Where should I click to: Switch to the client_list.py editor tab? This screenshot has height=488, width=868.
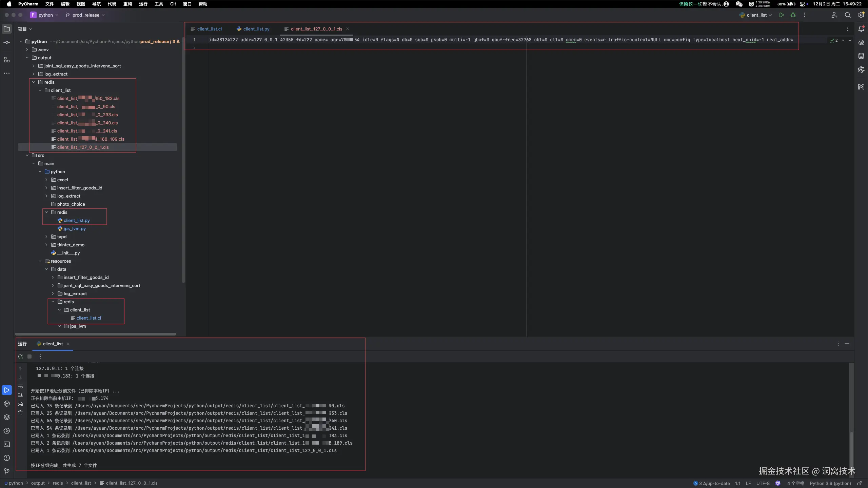(x=255, y=29)
